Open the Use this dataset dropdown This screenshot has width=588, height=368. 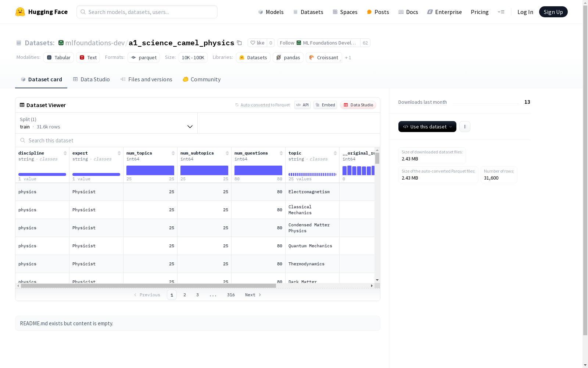tap(427, 127)
